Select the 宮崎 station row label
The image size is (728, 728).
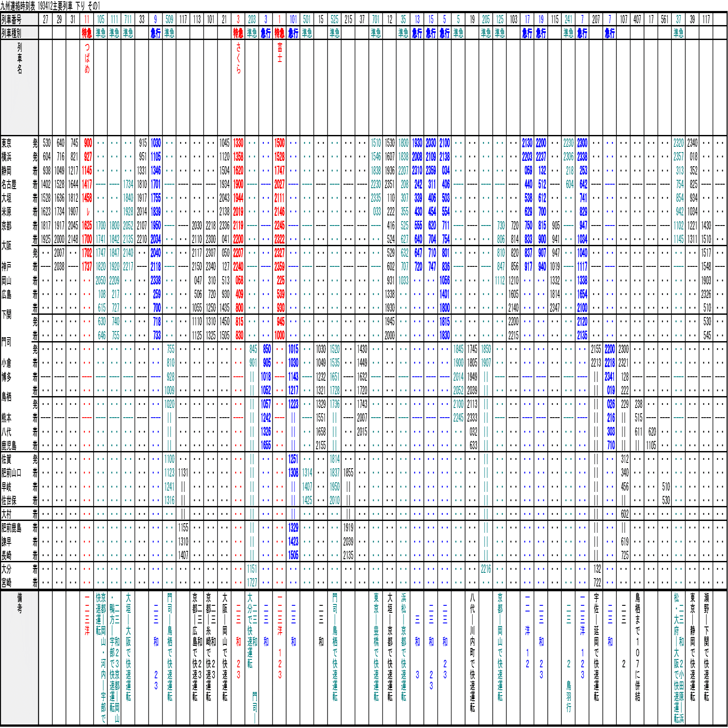click(7, 583)
